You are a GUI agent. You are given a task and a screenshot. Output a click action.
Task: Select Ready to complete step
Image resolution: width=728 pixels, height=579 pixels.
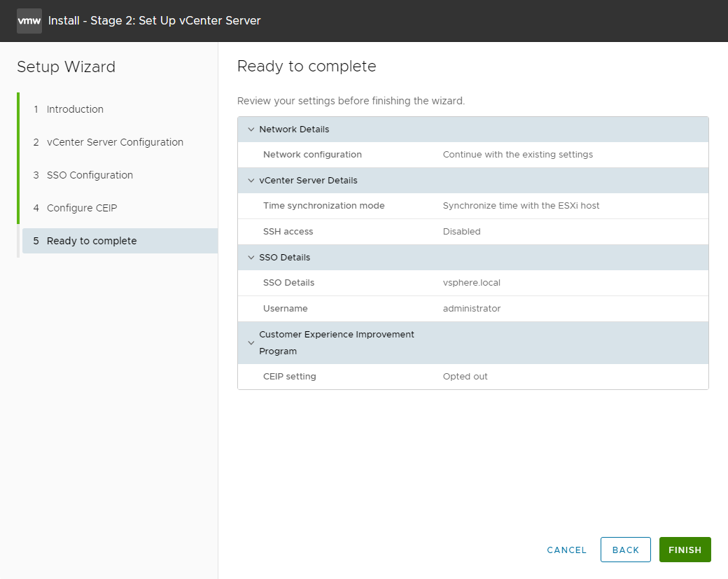coord(120,241)
